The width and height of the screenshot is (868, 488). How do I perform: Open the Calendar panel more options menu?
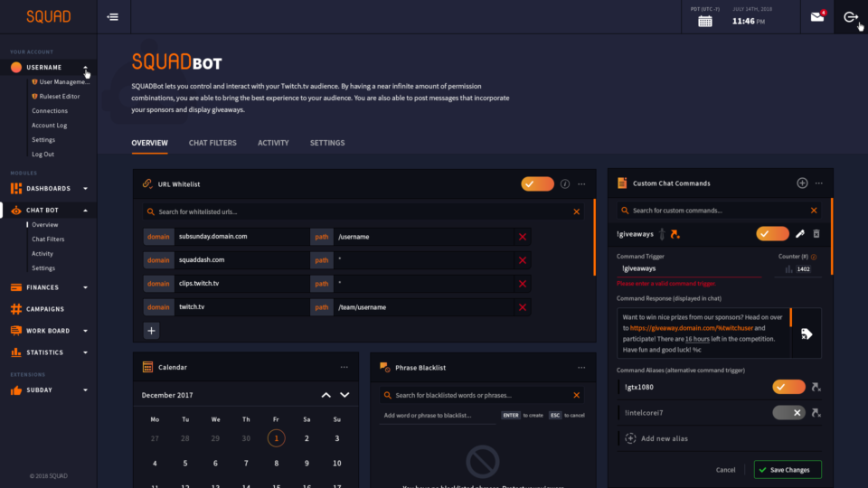344,368
